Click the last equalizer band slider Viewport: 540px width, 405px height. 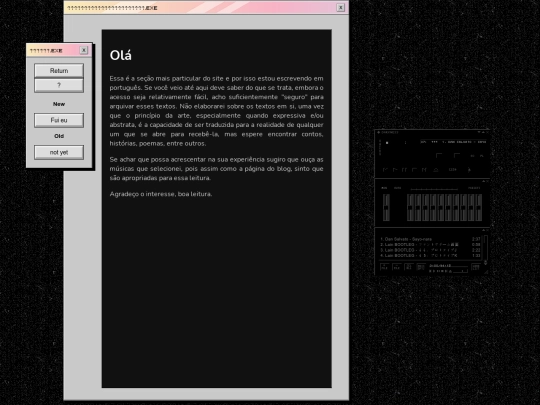pyautogui.click(x=478, y=207)
